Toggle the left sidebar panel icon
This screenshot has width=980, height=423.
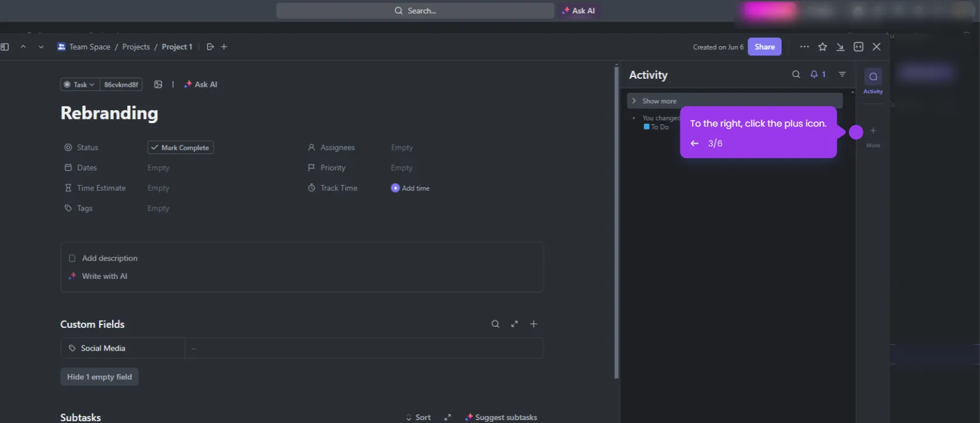click(5, 47)
